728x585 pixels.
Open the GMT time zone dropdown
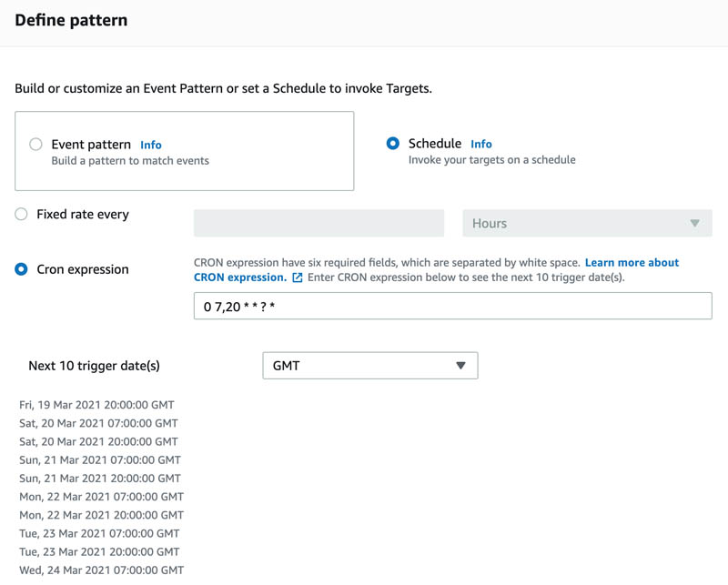point(370,366)
